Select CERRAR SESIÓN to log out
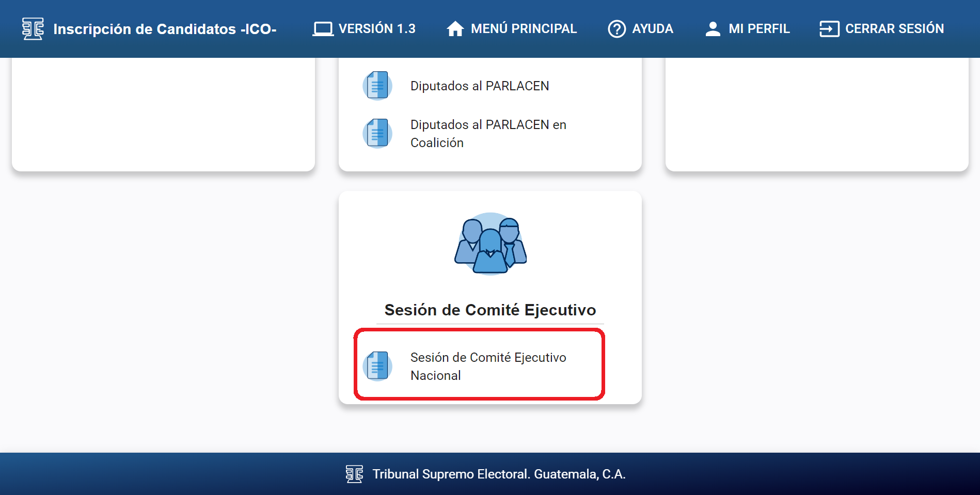The width and height of the screenshot is (980, 495). click(894, 29)
